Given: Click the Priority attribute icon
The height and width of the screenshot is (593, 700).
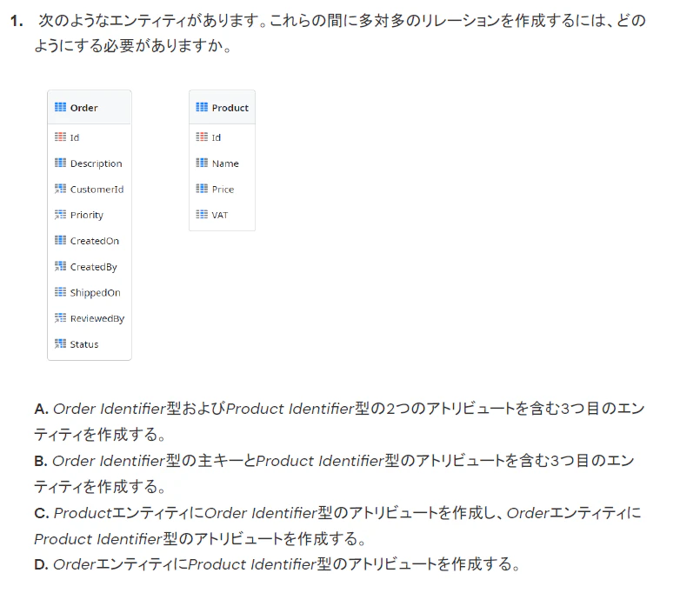Looking at the screenshot, I should (x=60, y=215).
